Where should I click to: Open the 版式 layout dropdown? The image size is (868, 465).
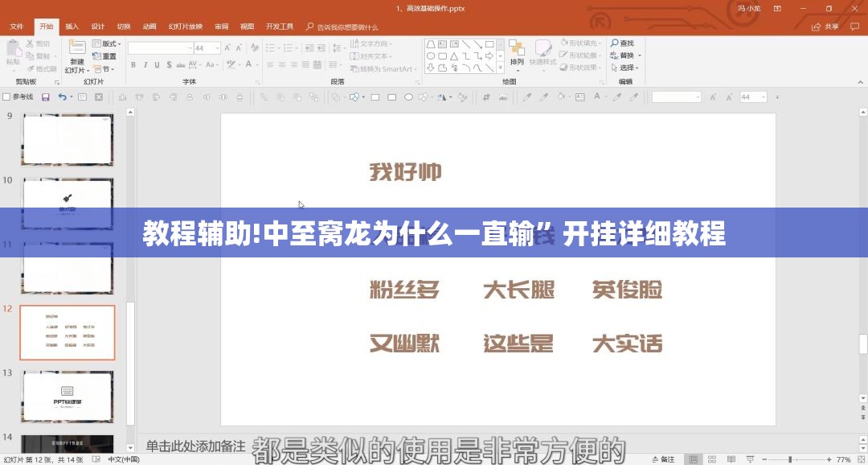[x=106, y=43]
